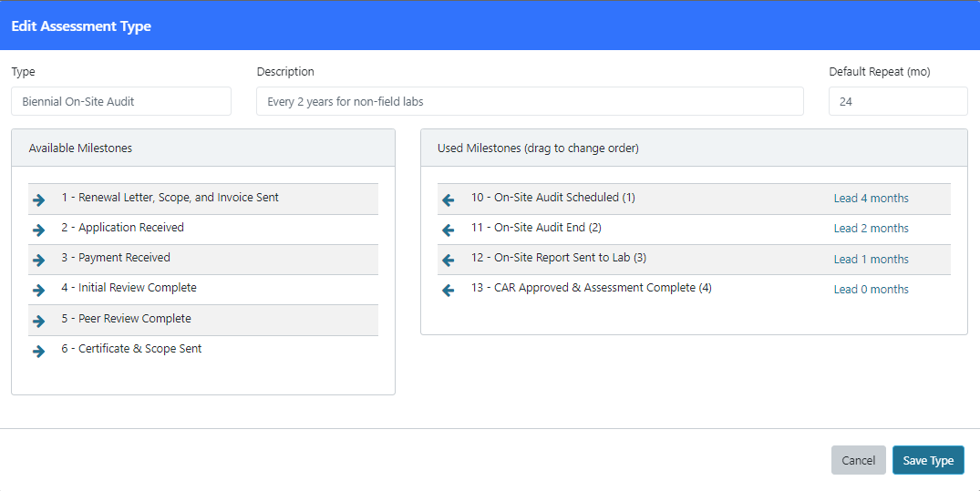
Task: Move Initial Review Complete to used milestones
Action: (39, 291)
